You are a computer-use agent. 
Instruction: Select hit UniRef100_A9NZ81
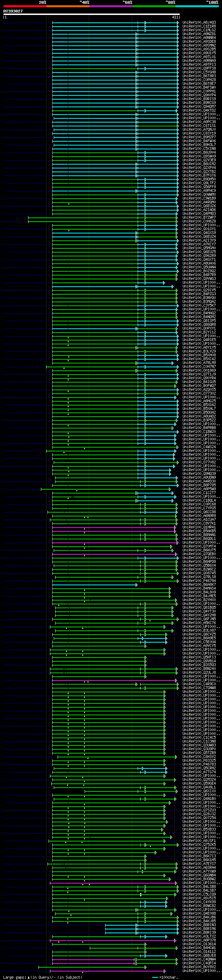pos(199,34)
